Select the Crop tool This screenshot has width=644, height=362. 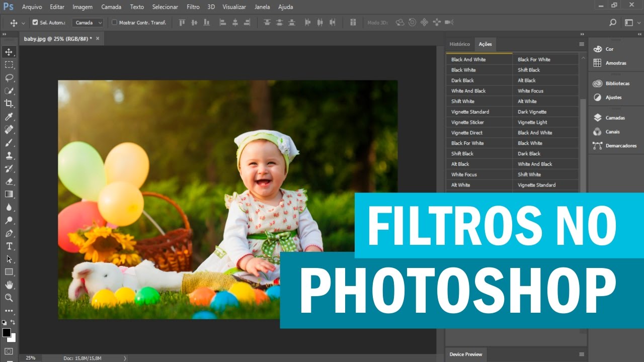(9, 104)
